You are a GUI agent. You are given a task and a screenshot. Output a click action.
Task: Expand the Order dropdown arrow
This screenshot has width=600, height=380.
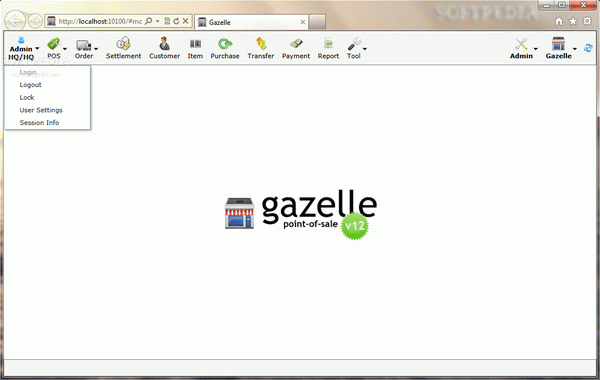tap(96, 49)
